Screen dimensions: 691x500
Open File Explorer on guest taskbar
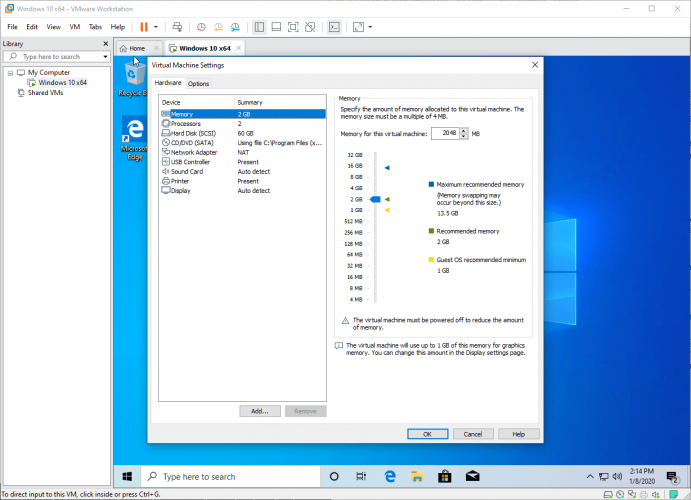417,477
